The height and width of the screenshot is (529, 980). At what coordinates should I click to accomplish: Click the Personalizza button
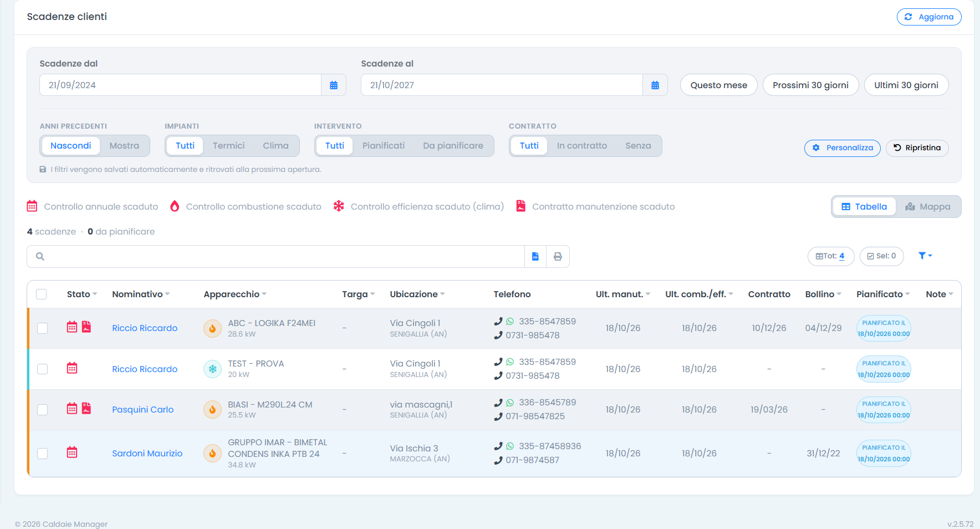[x=843, y=148]
